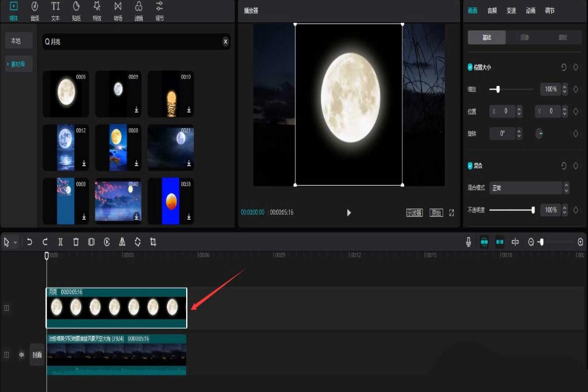588x392 pixels.
Task: Open the 转场 transitions panel
Action: pos(118,11)
